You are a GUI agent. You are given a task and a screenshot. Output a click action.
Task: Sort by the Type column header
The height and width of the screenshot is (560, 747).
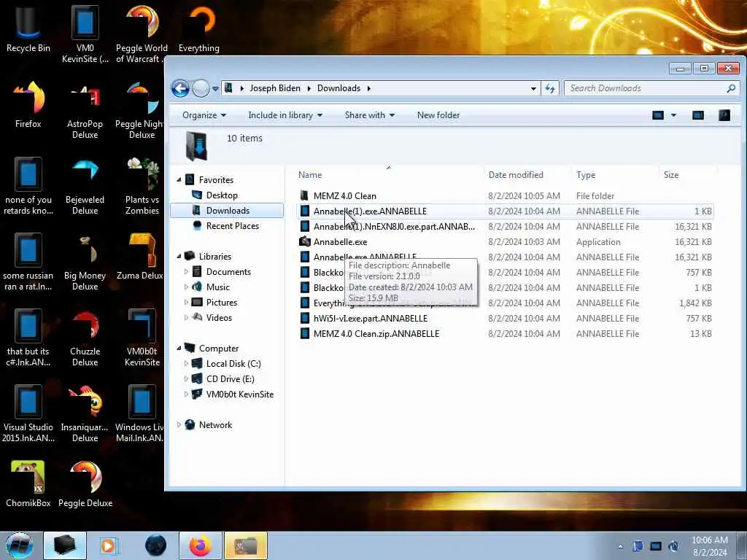[615, 175]
